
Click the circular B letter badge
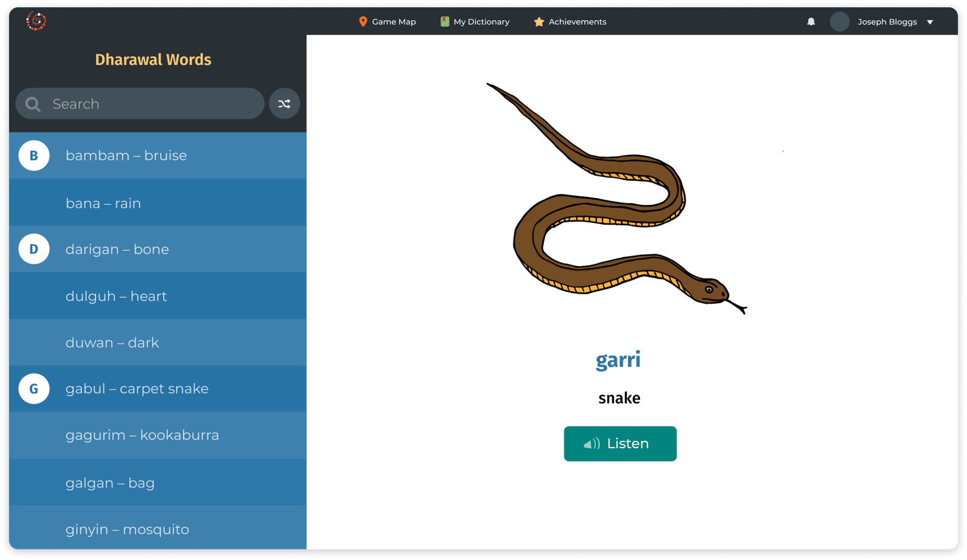[34, 155]
